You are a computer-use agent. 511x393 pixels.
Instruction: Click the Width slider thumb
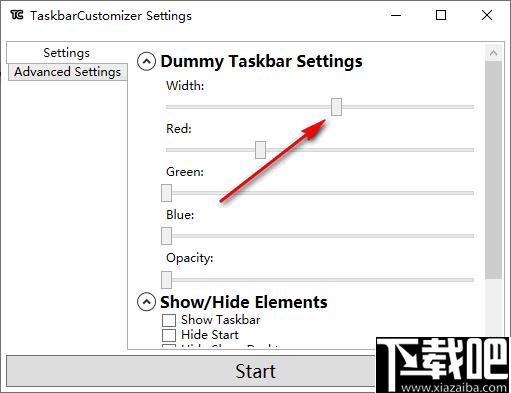pyautogui.click(x=336, y=107)
